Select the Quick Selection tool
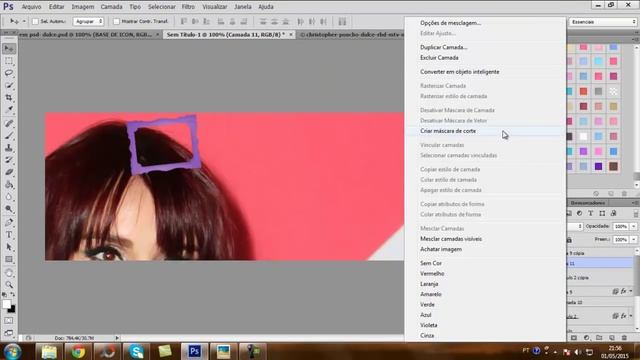The image size is (640, 360). (9, 85)
